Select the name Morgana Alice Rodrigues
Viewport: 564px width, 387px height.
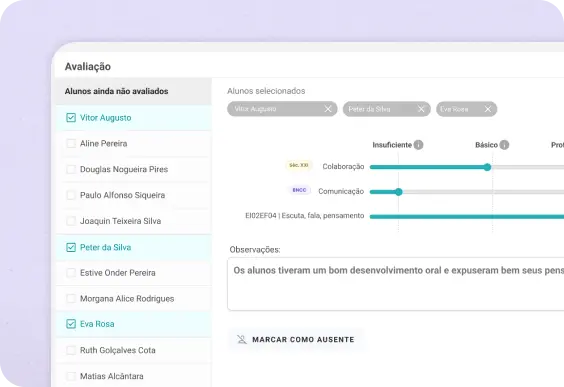tap(127, 299)
